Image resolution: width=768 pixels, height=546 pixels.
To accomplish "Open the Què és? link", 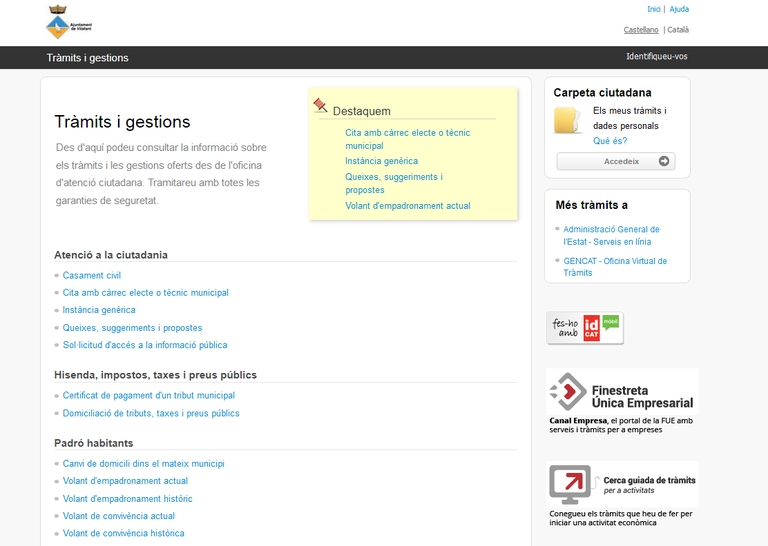I will pos(610,141).
